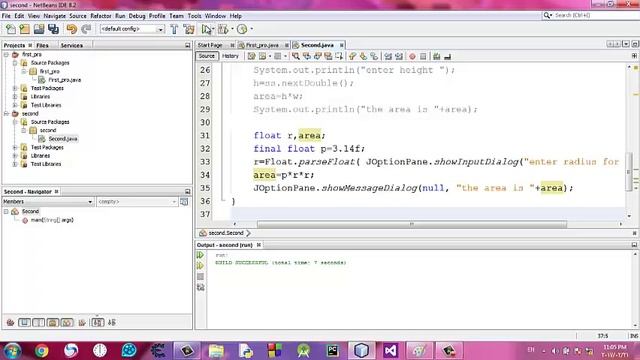640x360 pixels.
Task: Click Re-run green arrow in Output
Action: (200, 255)
